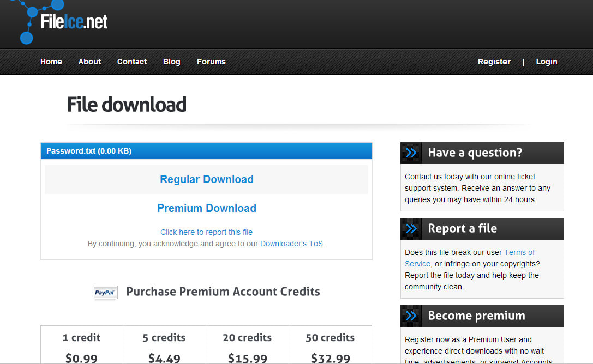
Task: Choose Premium Download
Action: point(207,208)
